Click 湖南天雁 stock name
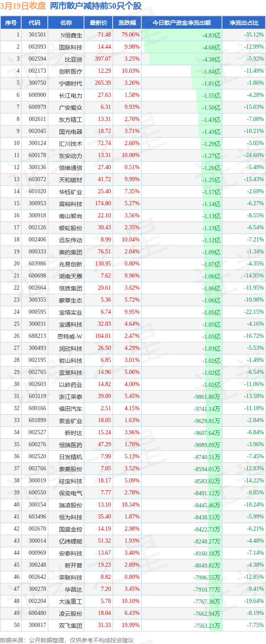266x644 pixels. coord(71,276)
